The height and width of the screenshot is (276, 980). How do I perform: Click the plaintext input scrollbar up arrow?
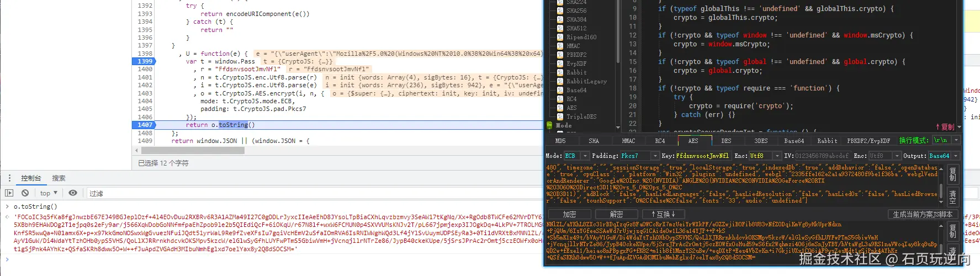click(941, 168)
